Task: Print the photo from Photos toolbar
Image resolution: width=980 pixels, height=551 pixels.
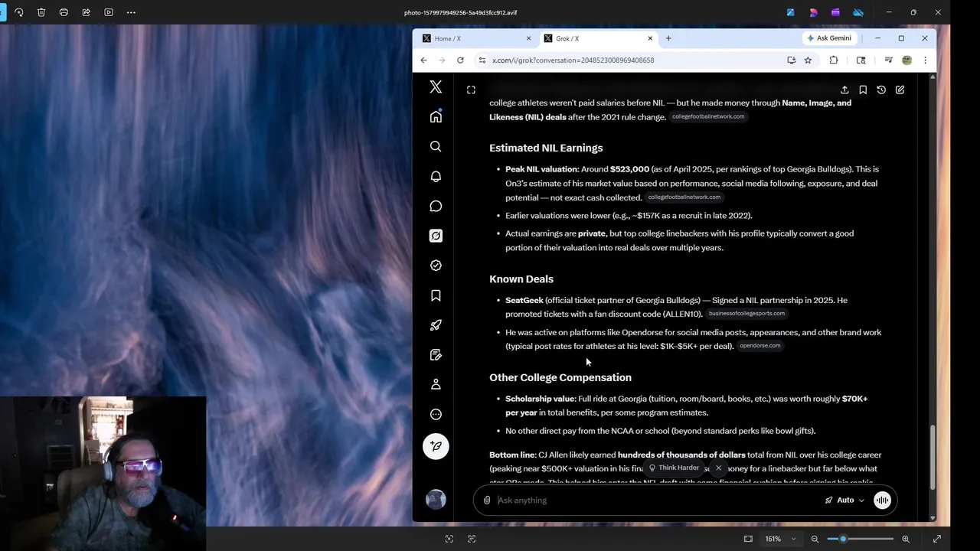Action: click(64, 12)
